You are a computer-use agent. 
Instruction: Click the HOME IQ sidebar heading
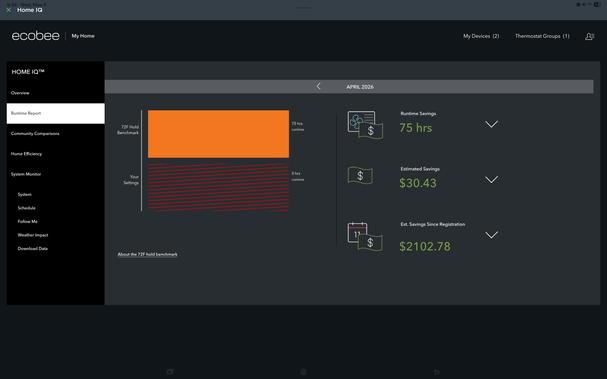pyautogui.click(x=28, y=72)
